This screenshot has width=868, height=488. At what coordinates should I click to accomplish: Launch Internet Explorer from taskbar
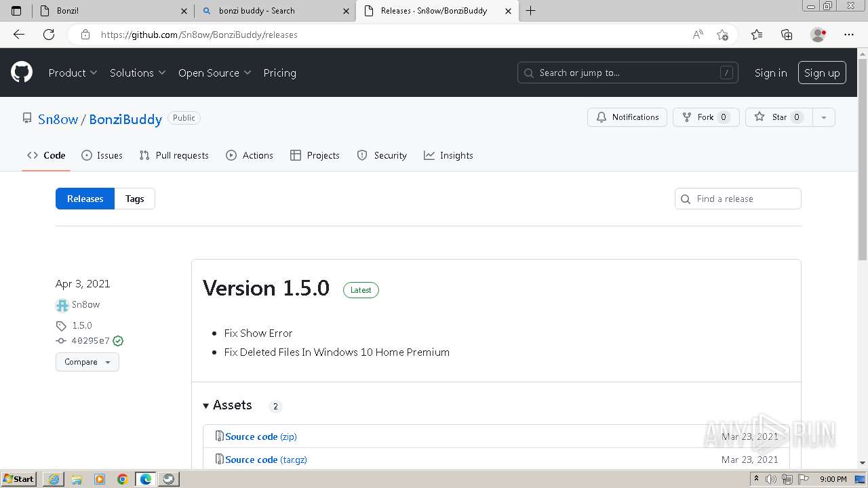53,479
